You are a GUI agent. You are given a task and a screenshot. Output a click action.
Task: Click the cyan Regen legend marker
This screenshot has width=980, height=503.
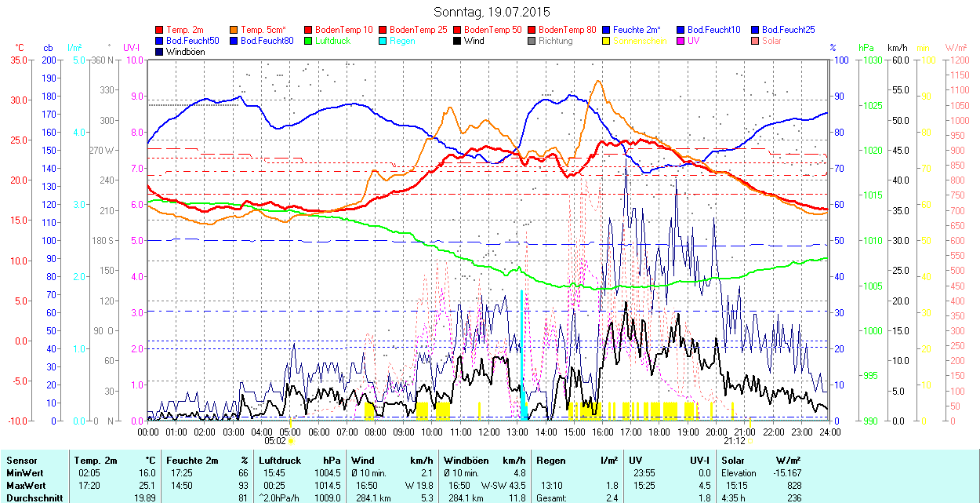(x=383, y=41)
